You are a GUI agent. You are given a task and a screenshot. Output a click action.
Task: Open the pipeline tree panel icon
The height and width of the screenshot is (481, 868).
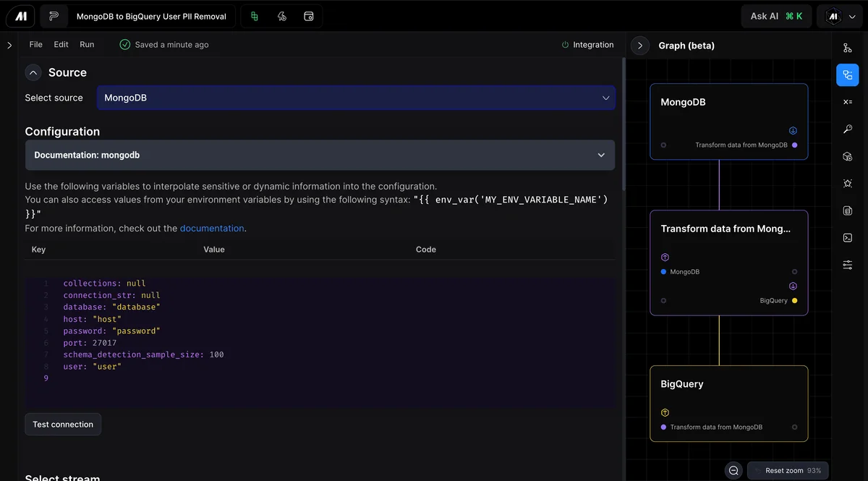point(847,48)
